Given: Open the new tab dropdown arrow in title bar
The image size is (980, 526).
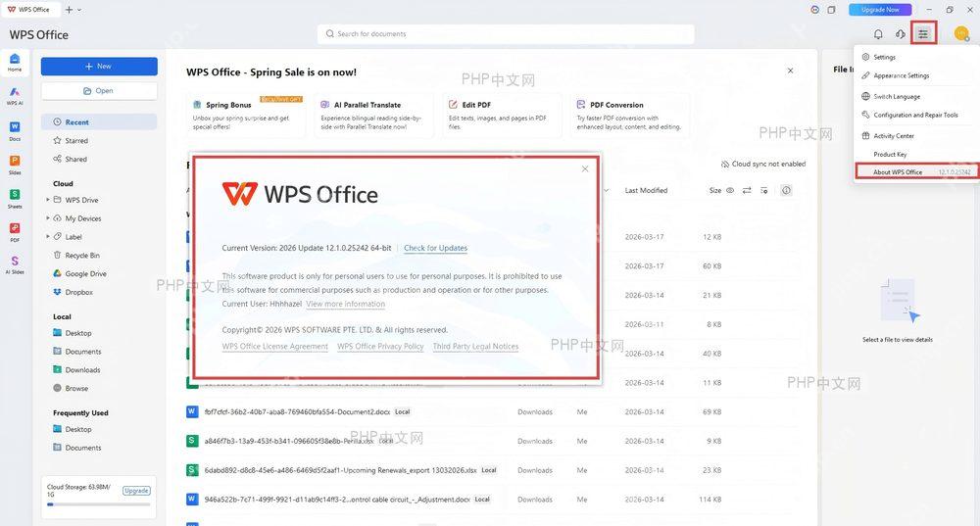Looking at the screenshot, I should pos(79,10).
